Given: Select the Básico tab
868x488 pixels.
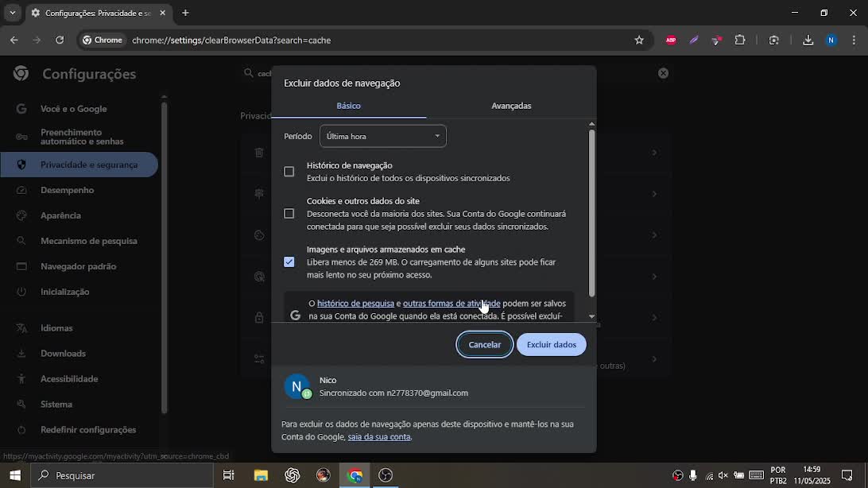Looking at the screenshot, I should point(348,106).
